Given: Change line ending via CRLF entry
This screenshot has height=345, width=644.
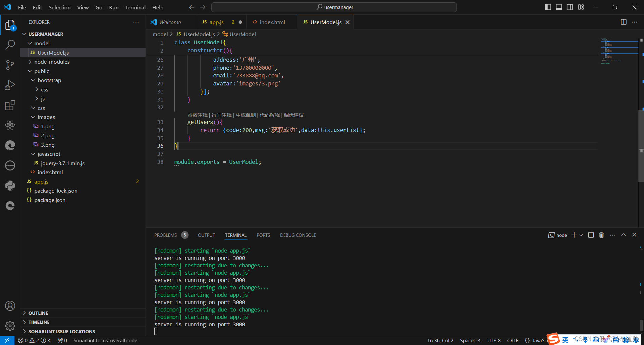Looking at the screenshot, I should (513, 340).
